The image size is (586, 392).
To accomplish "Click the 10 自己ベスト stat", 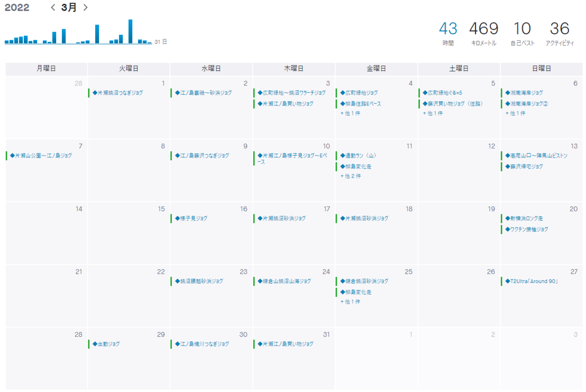I will click(x=523, y=34).
